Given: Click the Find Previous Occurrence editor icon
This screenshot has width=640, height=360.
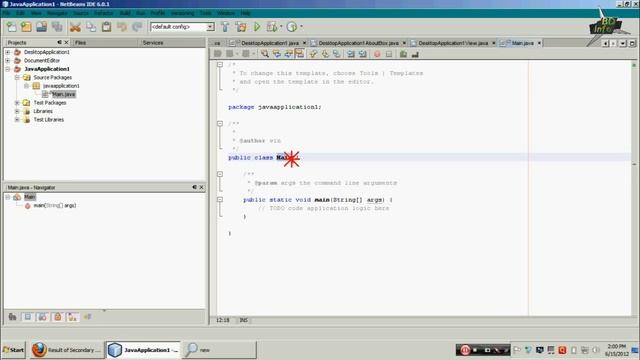Looking at the screenshot, I should tap(277, 54).
